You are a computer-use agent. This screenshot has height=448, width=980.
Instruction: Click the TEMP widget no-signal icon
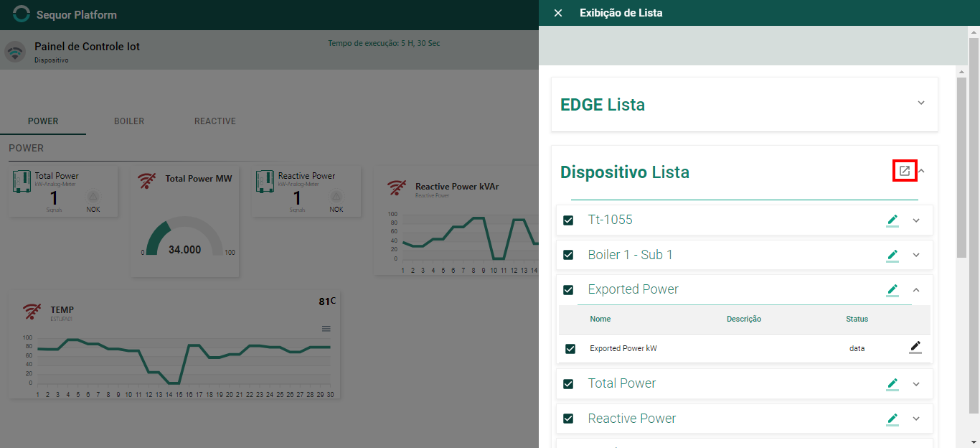tap(32, 312)
